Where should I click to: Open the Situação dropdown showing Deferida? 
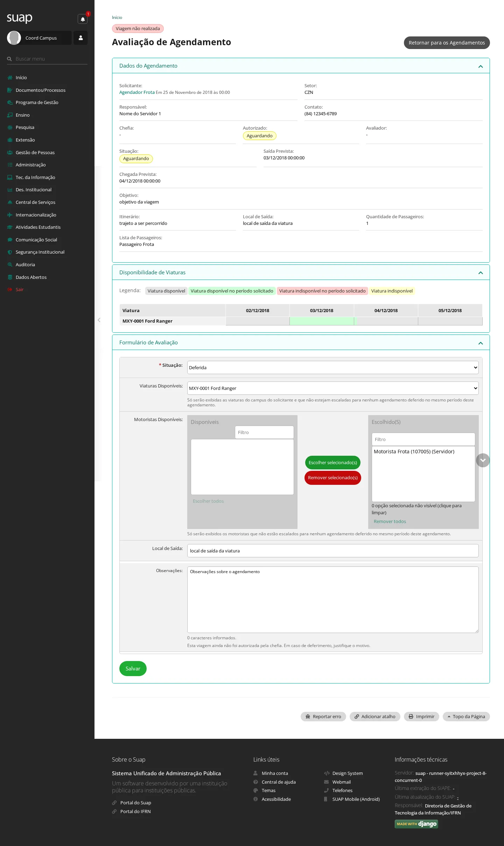(333, 367)
